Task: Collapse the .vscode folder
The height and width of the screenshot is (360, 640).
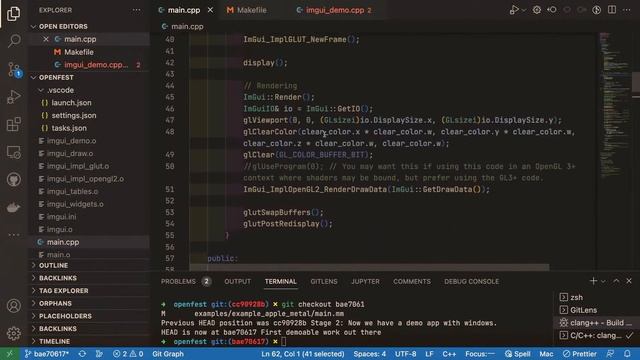Action: click(x=60, y=90)
